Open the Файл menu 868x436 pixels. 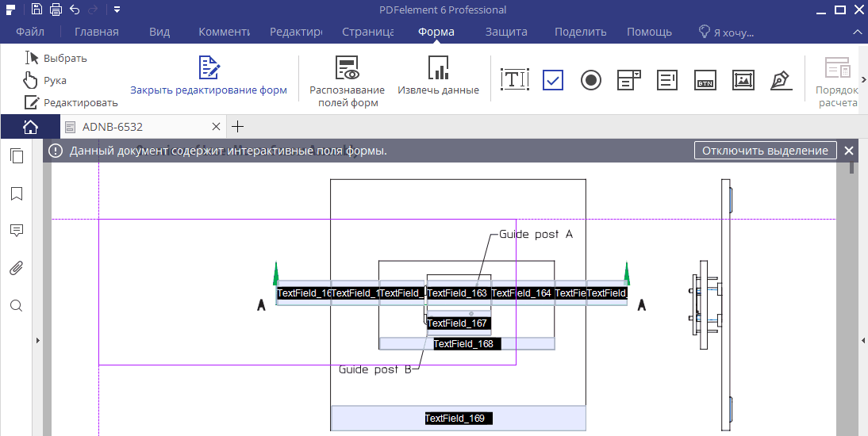29,33
